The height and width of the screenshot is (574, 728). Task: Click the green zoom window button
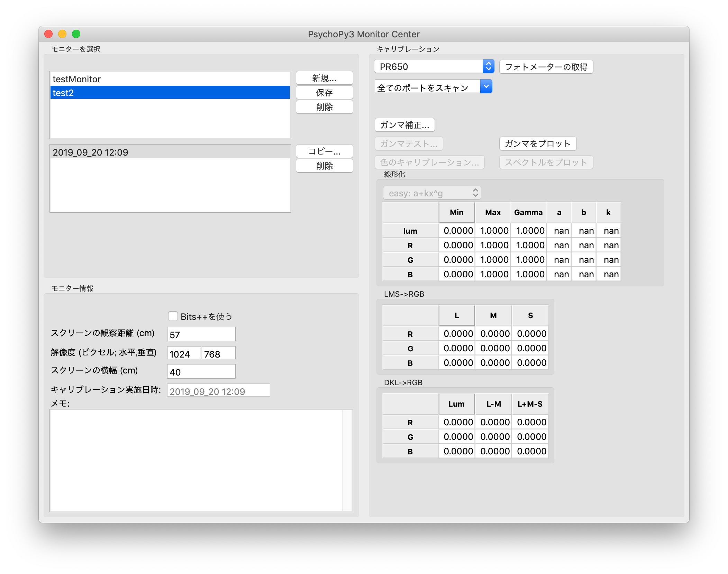[76, 34]
